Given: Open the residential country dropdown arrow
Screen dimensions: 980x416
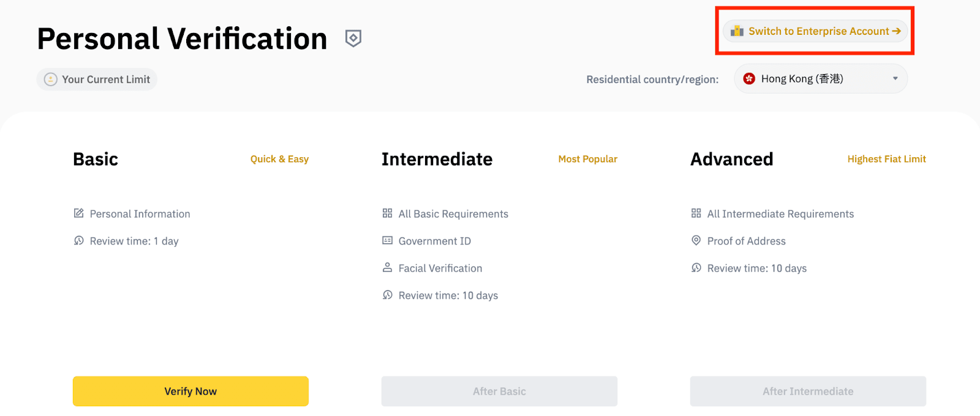Looking at the screenshot, I should coord(895,78).
